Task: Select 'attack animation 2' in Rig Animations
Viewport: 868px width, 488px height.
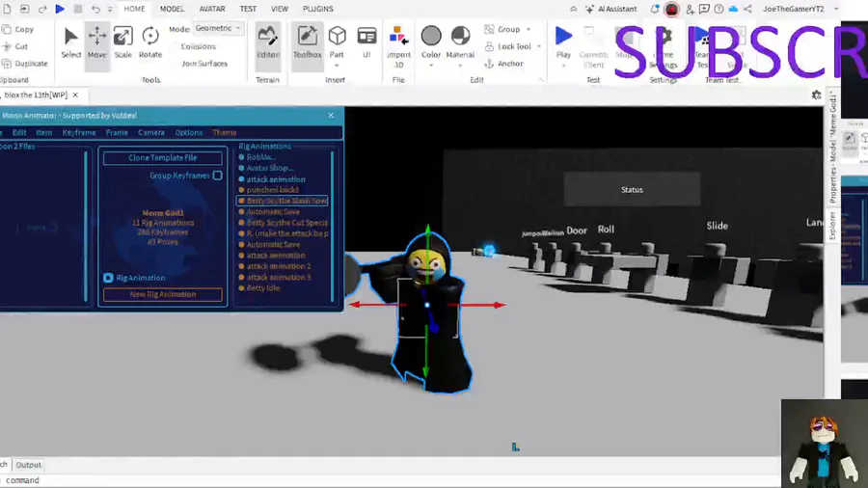Action: point(279,266)
